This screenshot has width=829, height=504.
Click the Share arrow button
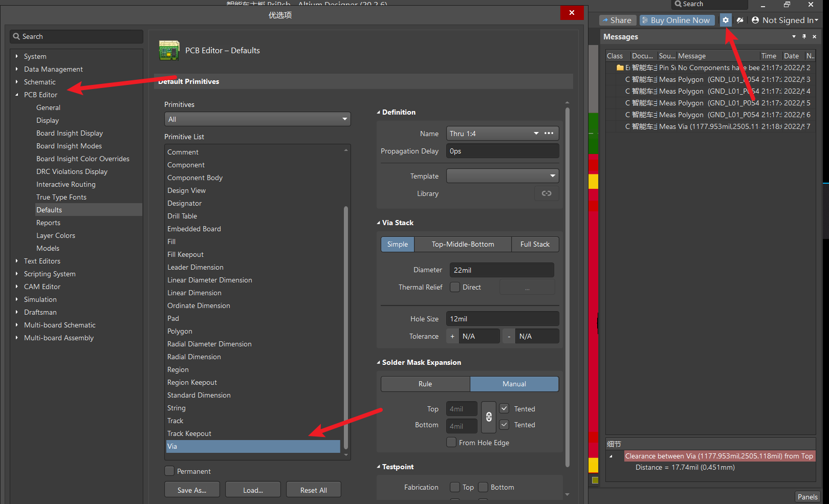(618, 20)
